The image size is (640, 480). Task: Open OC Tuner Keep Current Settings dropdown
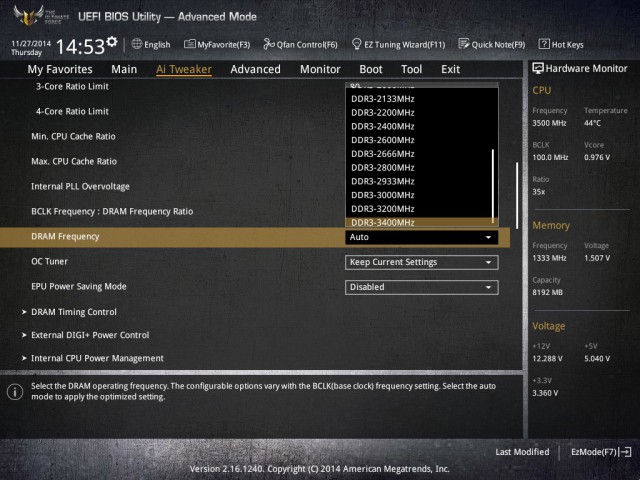point(421,262)
